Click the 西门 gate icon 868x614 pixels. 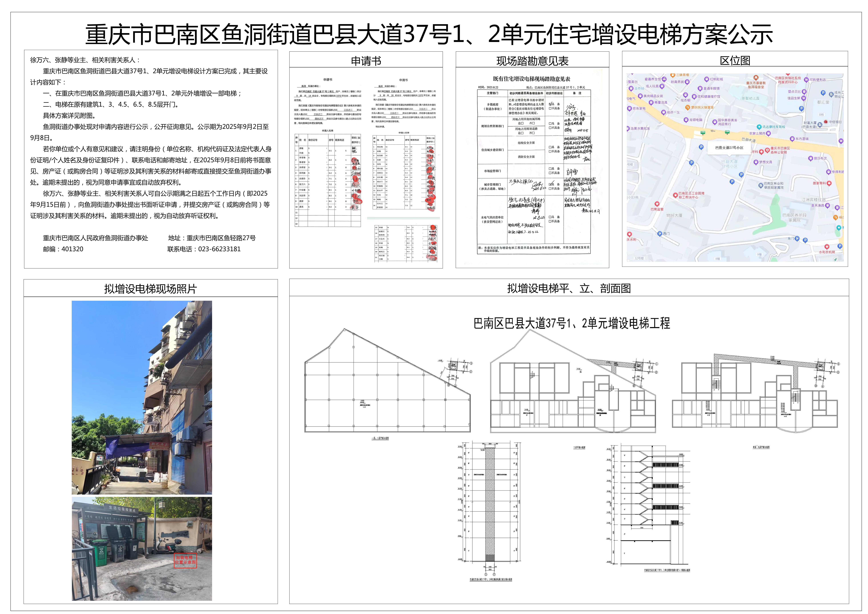pos(660,234)
